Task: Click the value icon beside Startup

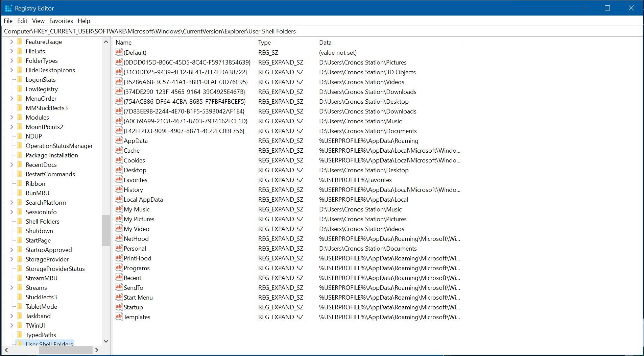Action: click(x=119, y=307)
